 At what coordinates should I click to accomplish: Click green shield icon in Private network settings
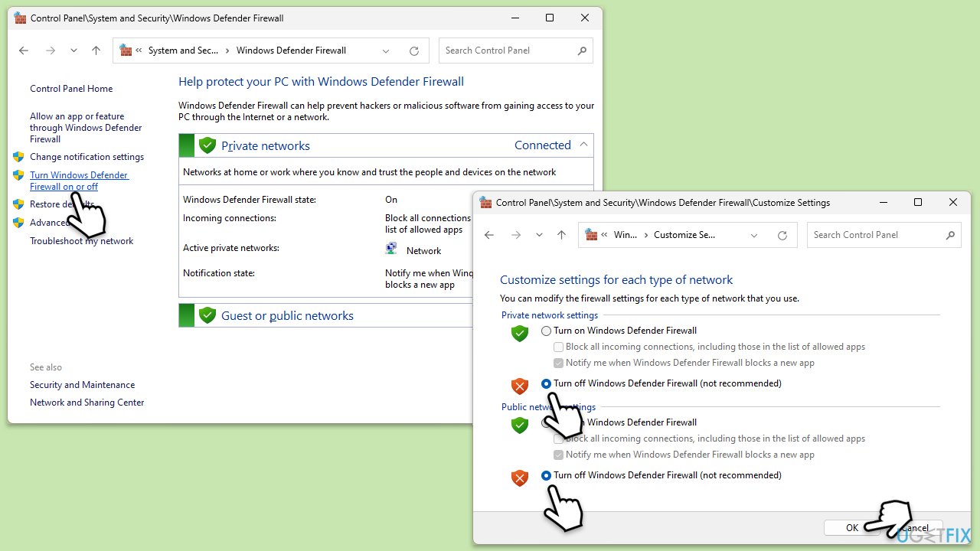point(520,334)
